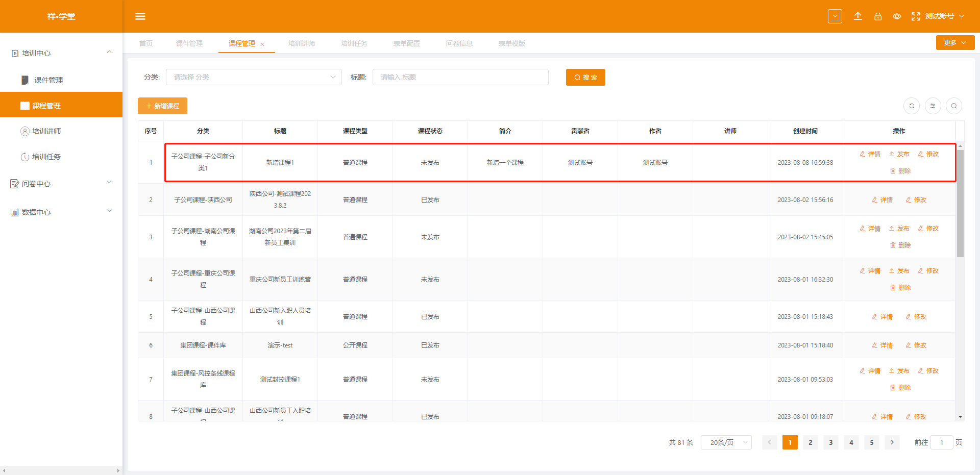980x475 pixels.
Task: Click 修改 for 演示-test row
Action: coord(916,345)
